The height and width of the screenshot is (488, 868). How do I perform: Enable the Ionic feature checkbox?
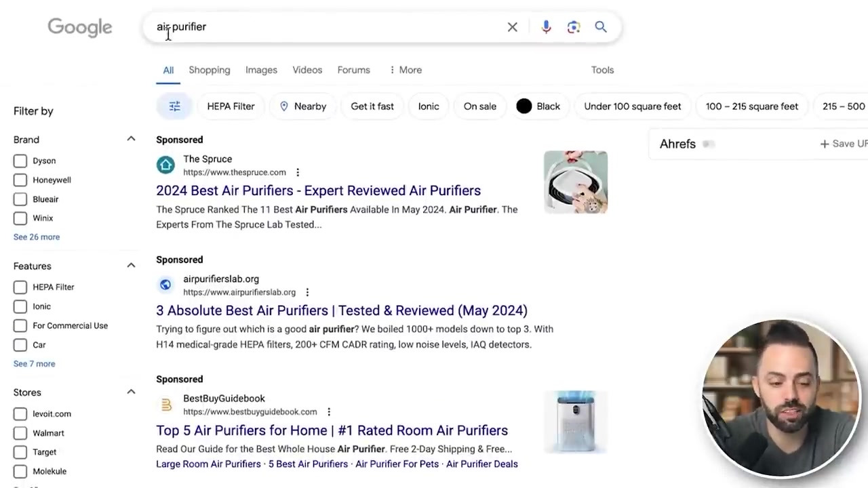[20, 306]
